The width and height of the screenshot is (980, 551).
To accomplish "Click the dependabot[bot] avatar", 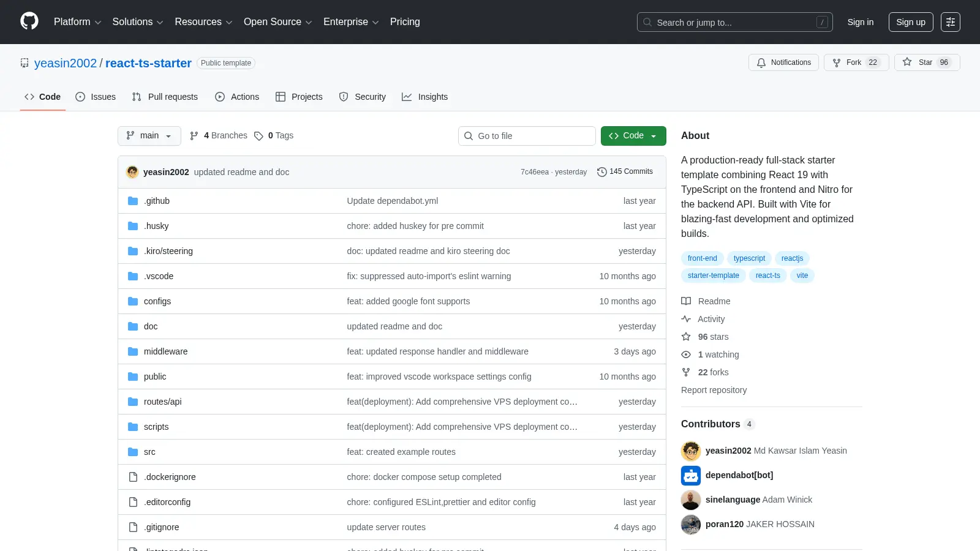I will tap(691, 475).
